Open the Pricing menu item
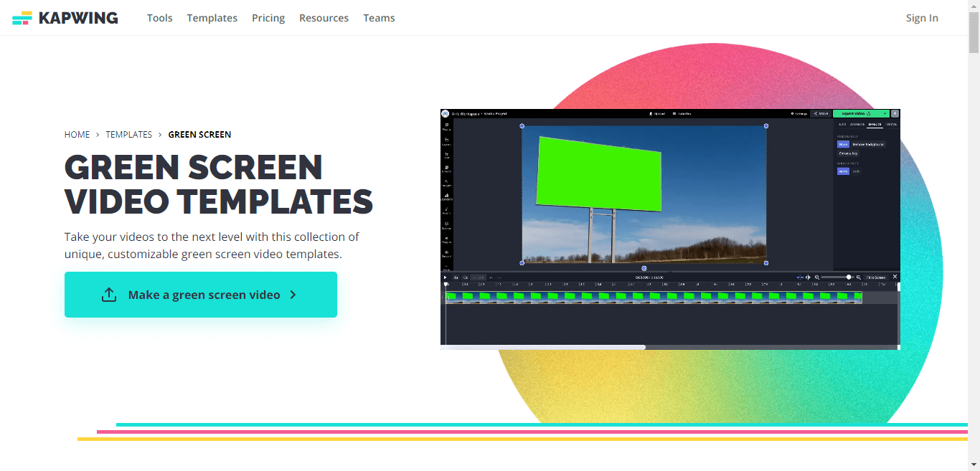Viewport: 980px width, 471px height. 268,18
